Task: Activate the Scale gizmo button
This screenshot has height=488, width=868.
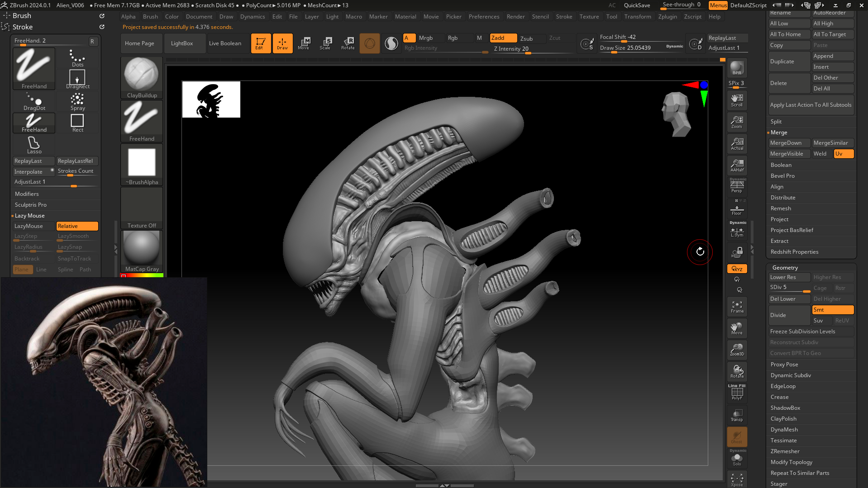Action: [x=325, y=43]
